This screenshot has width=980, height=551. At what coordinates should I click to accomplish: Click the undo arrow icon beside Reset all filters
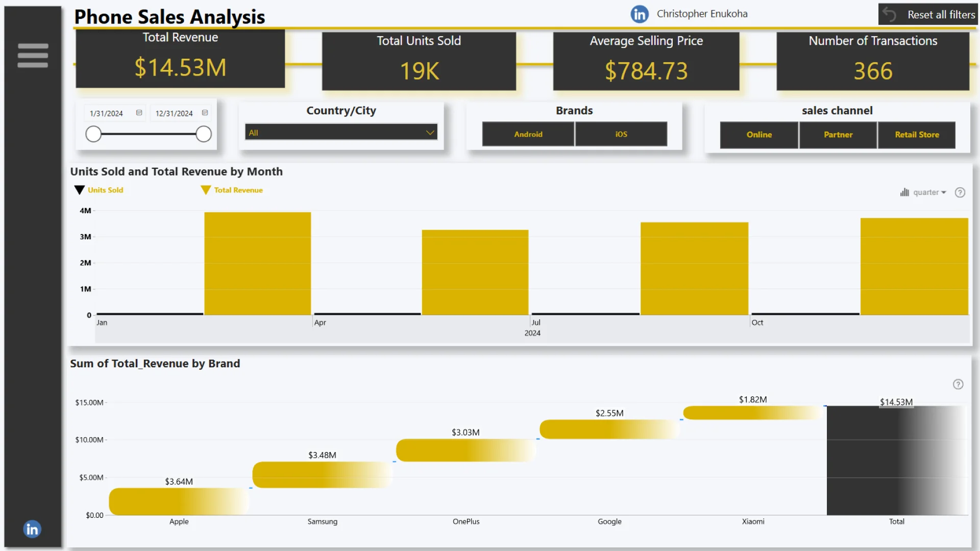(890, 14)
